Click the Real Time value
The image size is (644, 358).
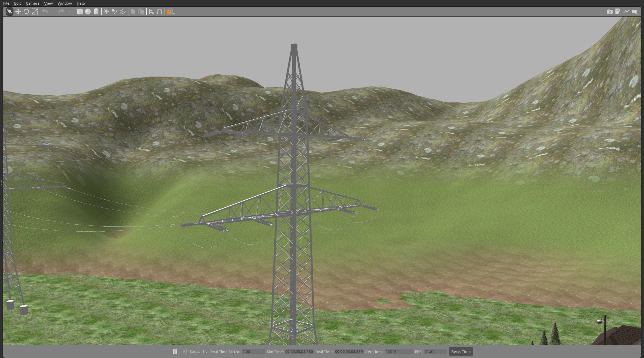click(x=349, y=352)
